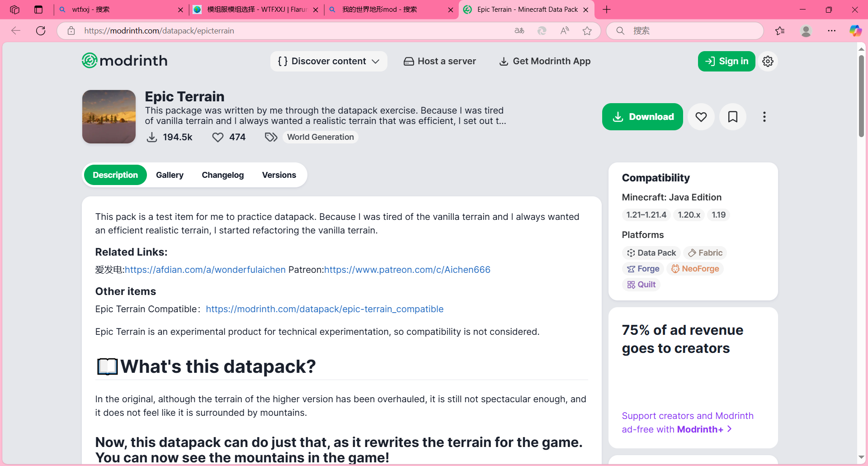Click the Sign in button
The image size is (868, 466).
tap(726, 61)
